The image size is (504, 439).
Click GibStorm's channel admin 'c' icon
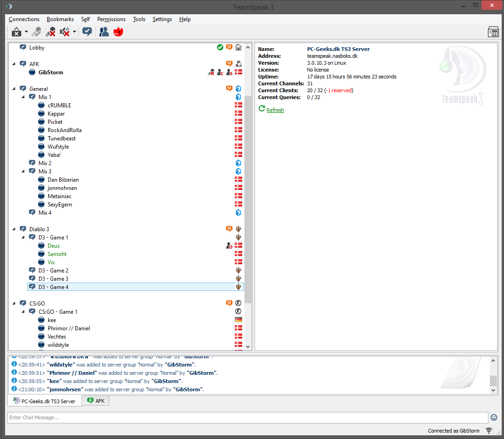(220, 72)
